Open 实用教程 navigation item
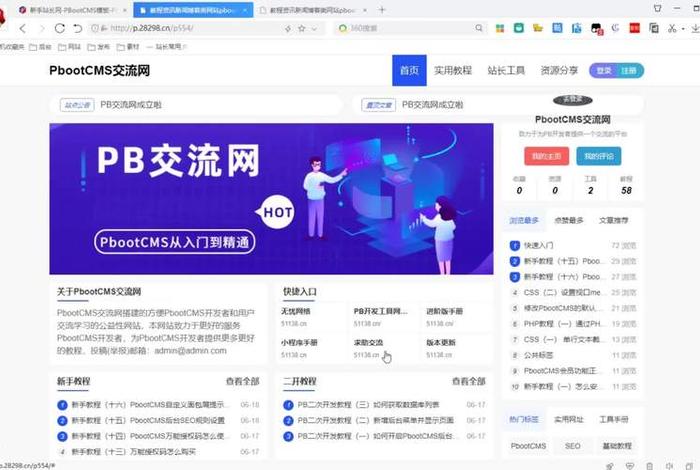This screenshot has width=700, height=470. click(x=453, y=71)
